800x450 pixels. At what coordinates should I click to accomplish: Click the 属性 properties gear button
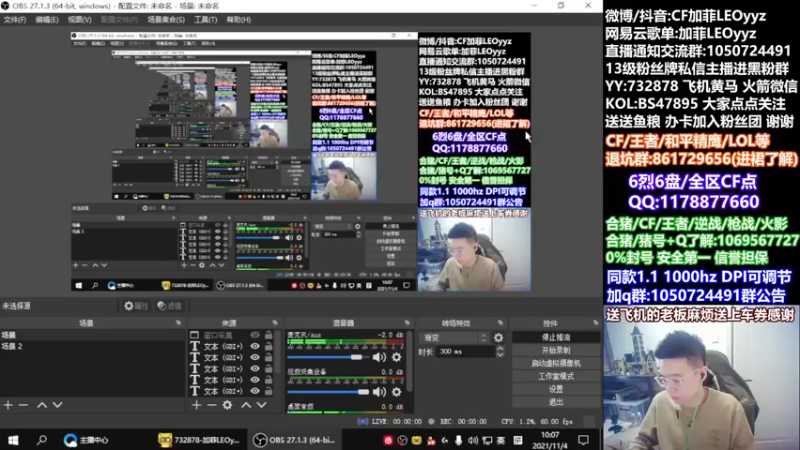click(136, 306)
